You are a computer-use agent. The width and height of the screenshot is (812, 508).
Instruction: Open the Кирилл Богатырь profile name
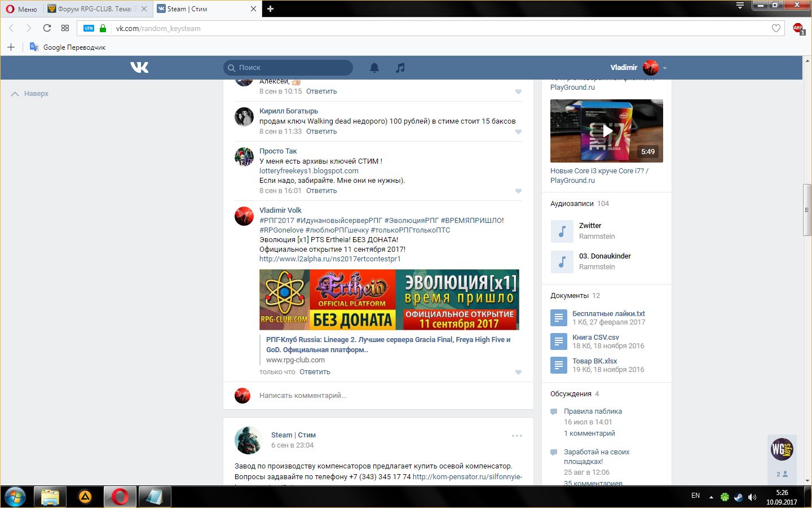(289, 111)
